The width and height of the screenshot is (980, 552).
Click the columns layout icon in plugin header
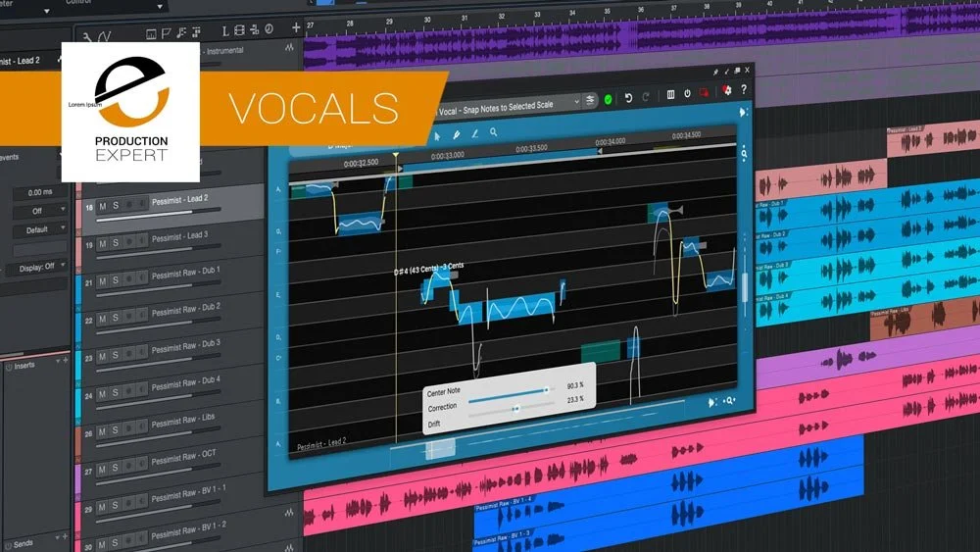(670, 95)
